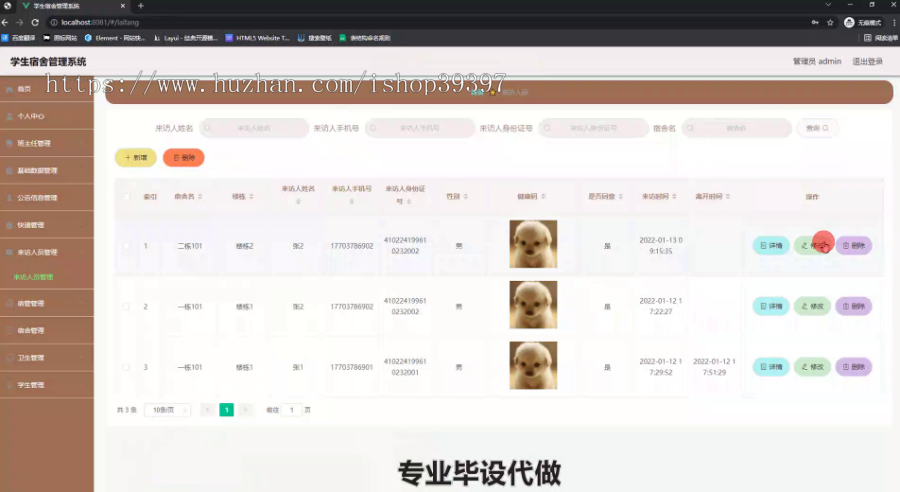Check the checkbox for row 3 张1
This screenshot has height=492, width=900.
(x=127, y=367)
